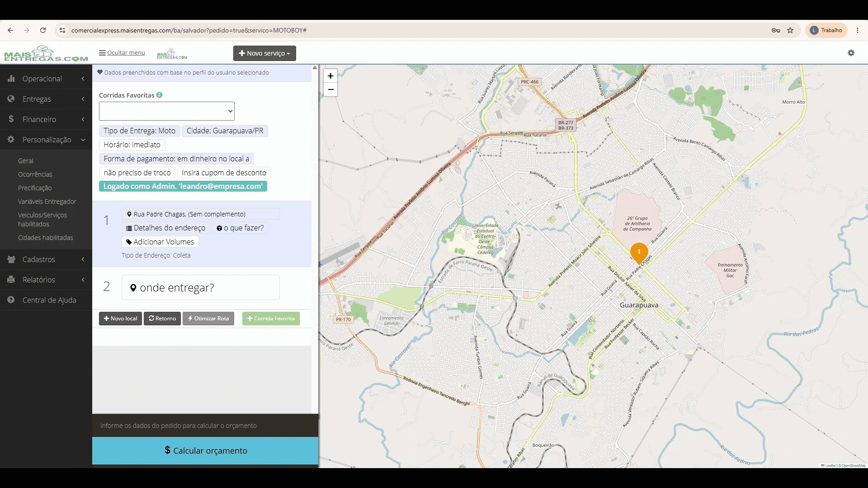The width and height of the screenshot is (868, 488).
Task: Reload the browser page
Action: 43,30
